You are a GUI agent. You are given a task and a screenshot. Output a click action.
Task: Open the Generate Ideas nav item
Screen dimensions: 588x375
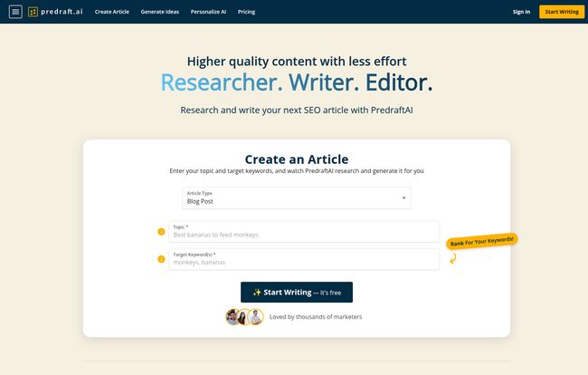[x=160, y=12]
